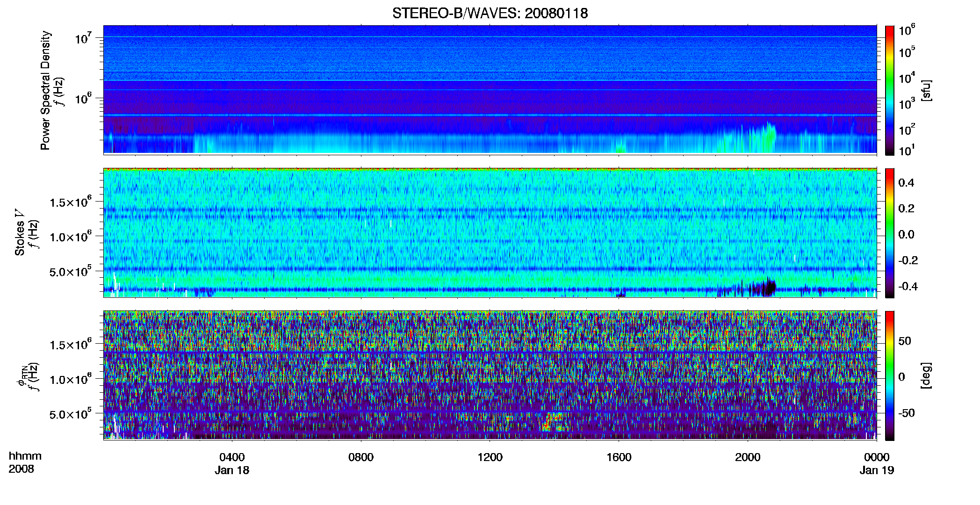Click the -50 label on the degrees color bar

[x=907, y=413]
